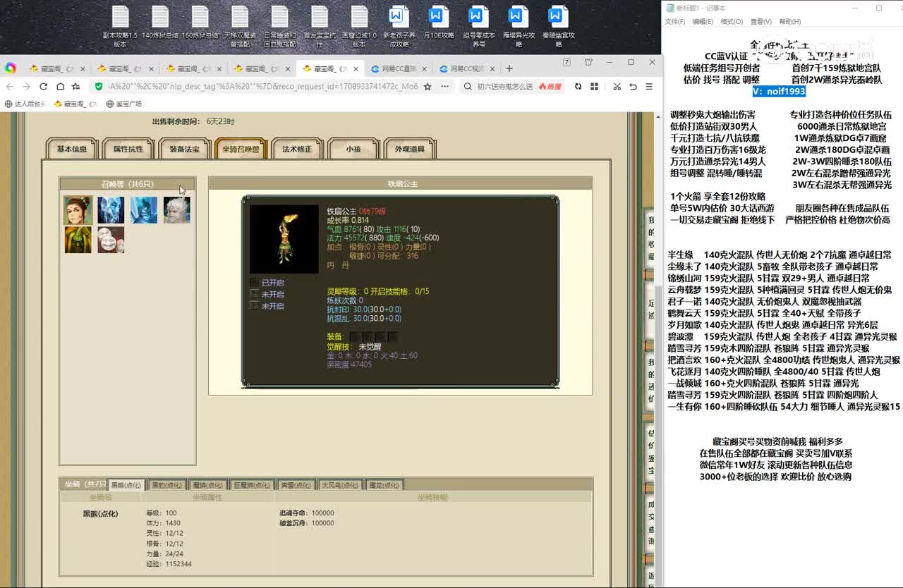Image resolution: width=903 pixels, height=588 pixels.
Task: Open desktop document 新老孩子养成攻略
Action: tap(399, 27)
